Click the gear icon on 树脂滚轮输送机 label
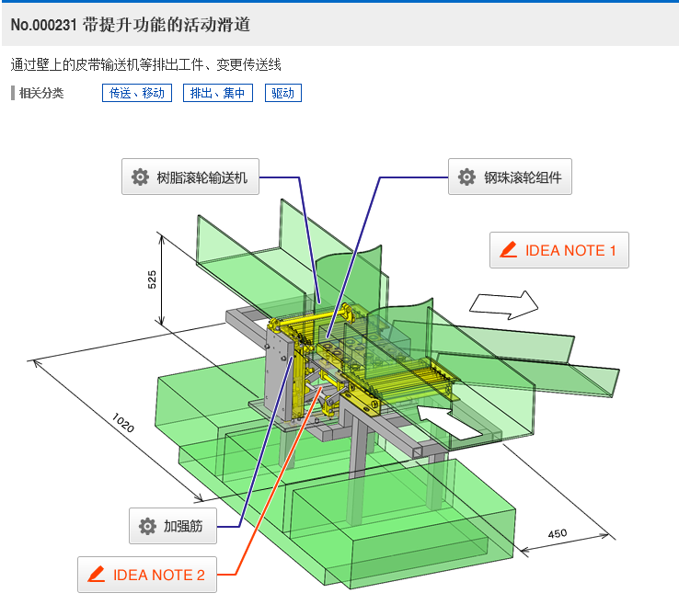Image resolution: width=679 pixels, height=616 pixels. [140, 177]
